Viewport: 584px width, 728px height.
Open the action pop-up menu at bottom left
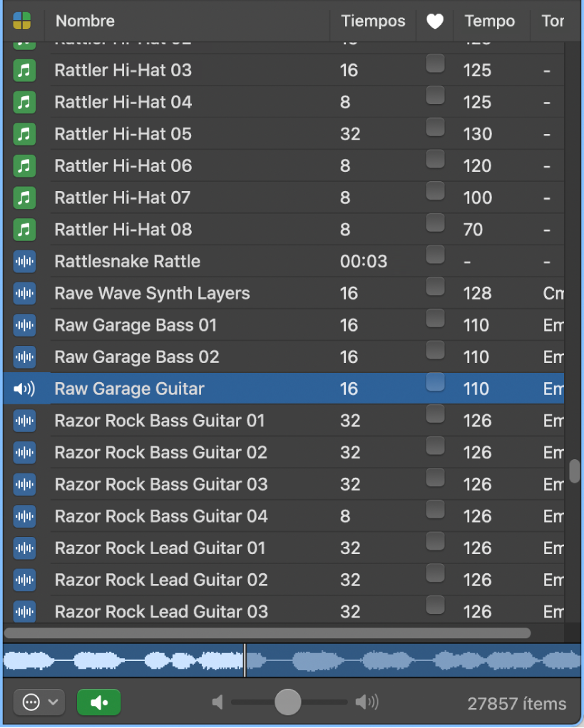39,702
